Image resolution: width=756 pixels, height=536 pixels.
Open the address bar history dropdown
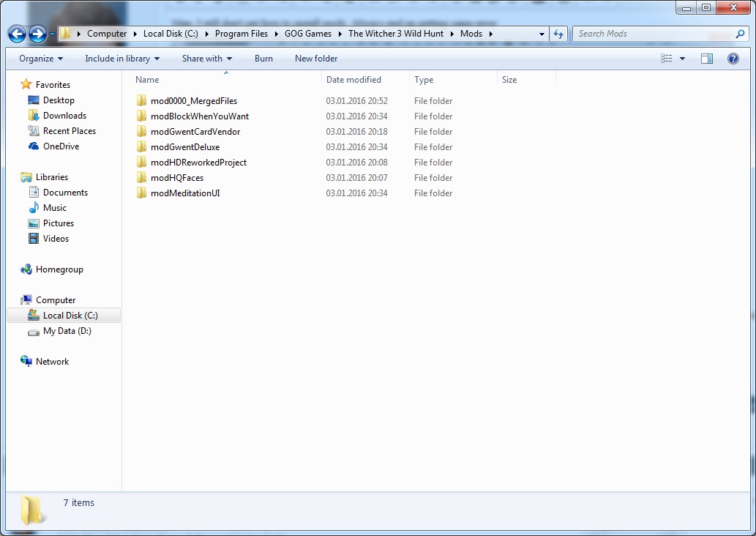click(x=542, y=34)
